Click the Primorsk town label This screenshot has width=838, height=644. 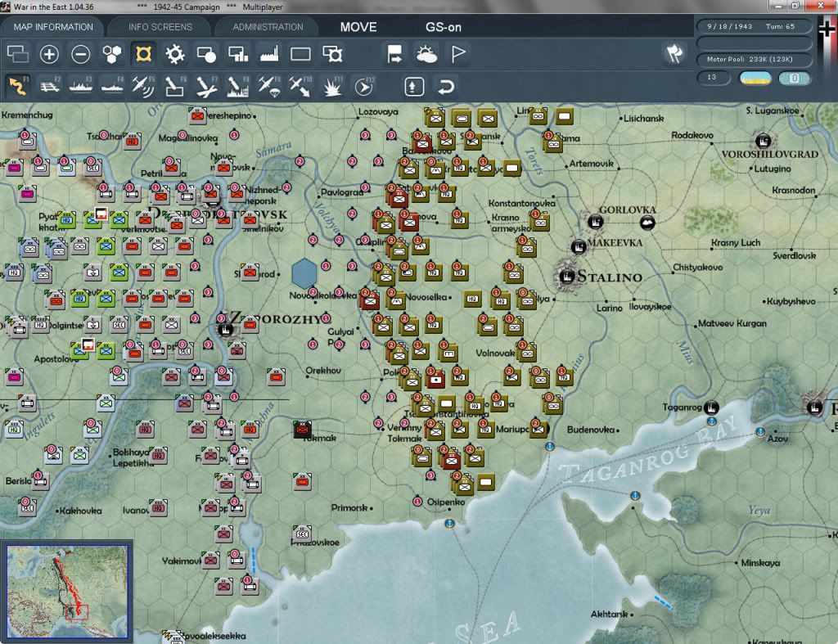pos(349,507)
